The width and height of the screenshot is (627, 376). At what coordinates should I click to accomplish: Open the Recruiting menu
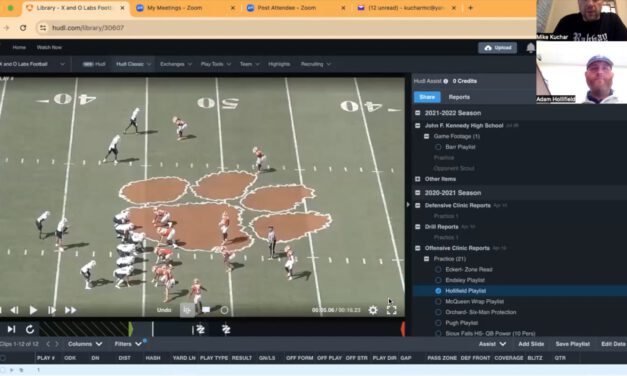click(315, 64)
